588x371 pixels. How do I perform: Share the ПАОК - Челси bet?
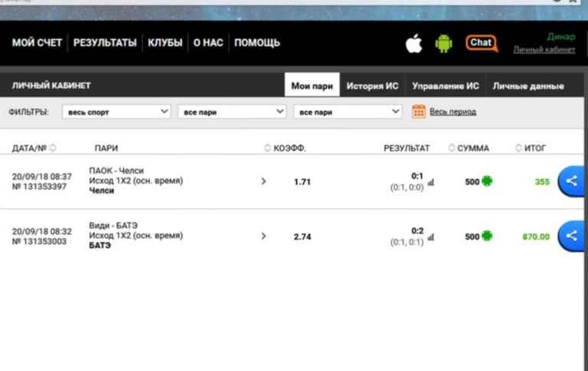click(571, 181)
